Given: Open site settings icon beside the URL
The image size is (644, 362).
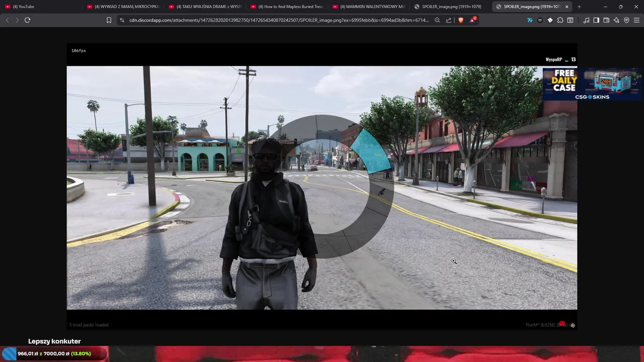Looking at the screenshot, I should (122, 20).
